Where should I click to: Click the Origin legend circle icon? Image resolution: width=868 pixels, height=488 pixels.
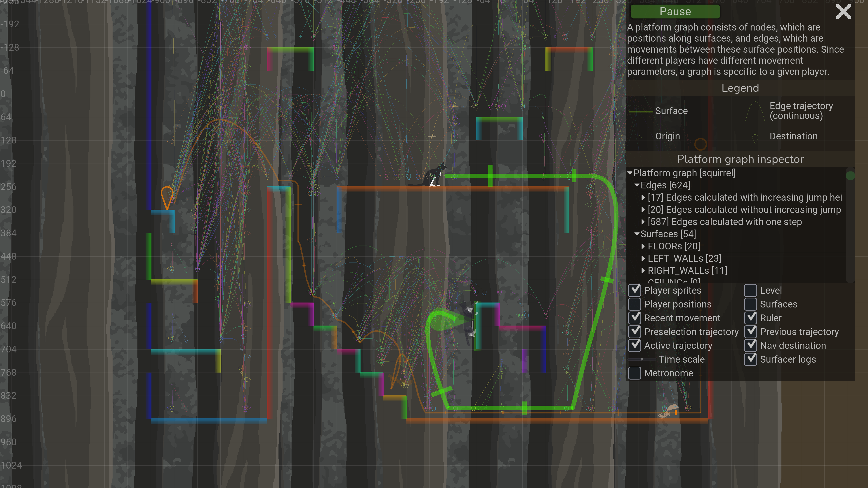click(x=641, y=136)
